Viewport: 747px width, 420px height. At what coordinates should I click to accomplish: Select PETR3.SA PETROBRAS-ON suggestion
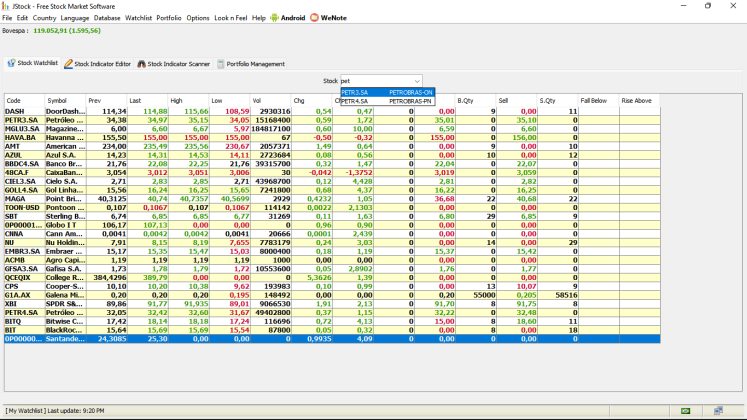pyautogui.click(x=387, y=92)
